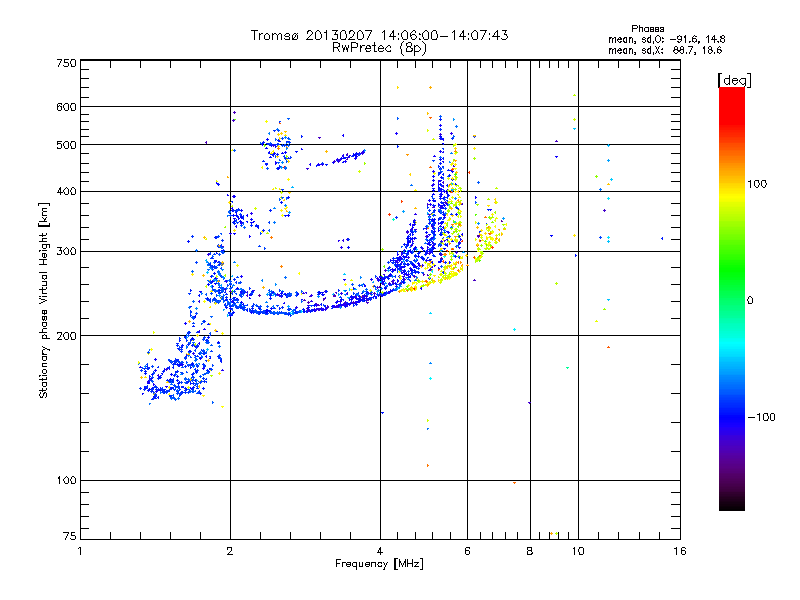The height and width of the screenshot is (600, 800).
Task: Click the 'Stationary phase Virtual Height [km]' axis label
Action: (x=44, y=300)
